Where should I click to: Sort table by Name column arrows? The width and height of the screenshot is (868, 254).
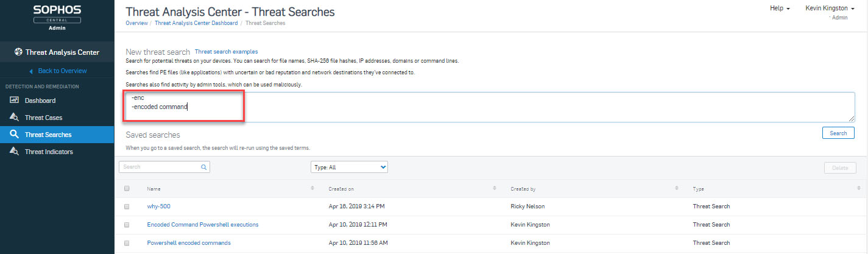(x=312, y=189)
